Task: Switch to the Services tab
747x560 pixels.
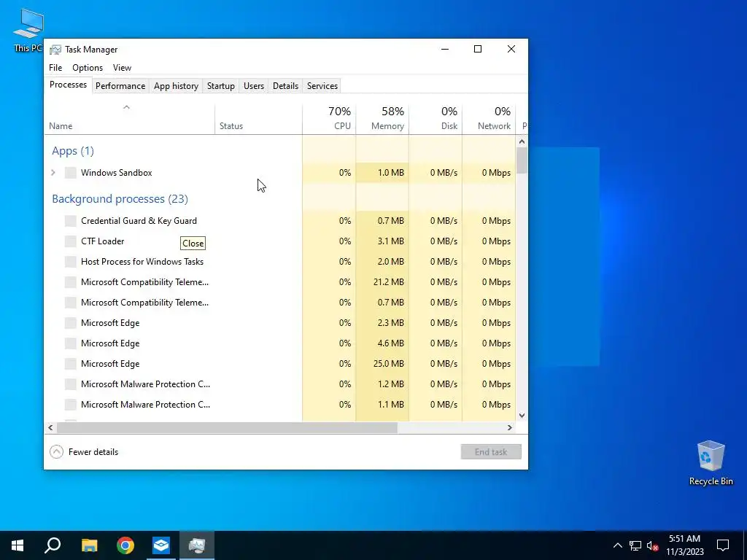Action: 322,86
